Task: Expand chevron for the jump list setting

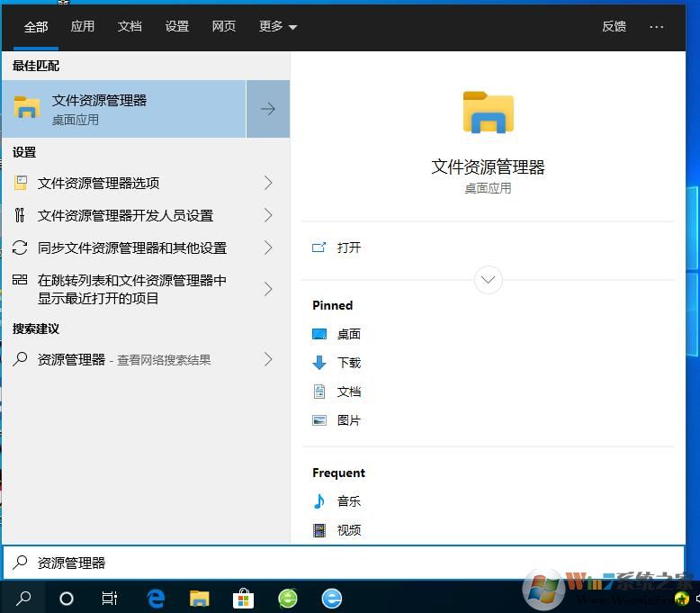Action: pyautogui.click(x=268, y=289)
